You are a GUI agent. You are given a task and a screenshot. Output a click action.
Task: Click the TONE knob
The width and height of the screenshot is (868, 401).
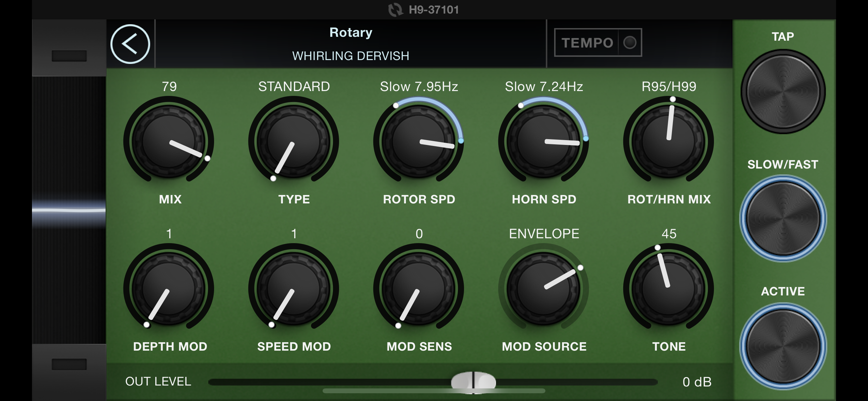point(668,288)
